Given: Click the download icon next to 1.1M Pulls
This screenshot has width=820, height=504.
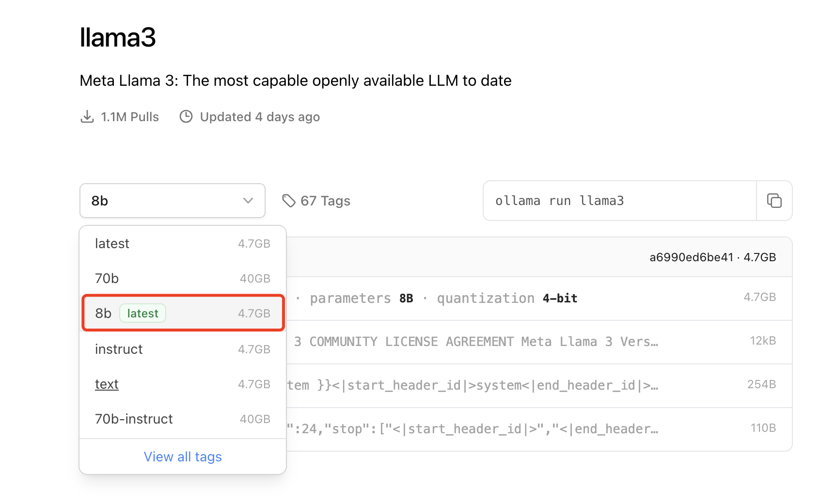Looking at the screenshot, I should [87, 117].
